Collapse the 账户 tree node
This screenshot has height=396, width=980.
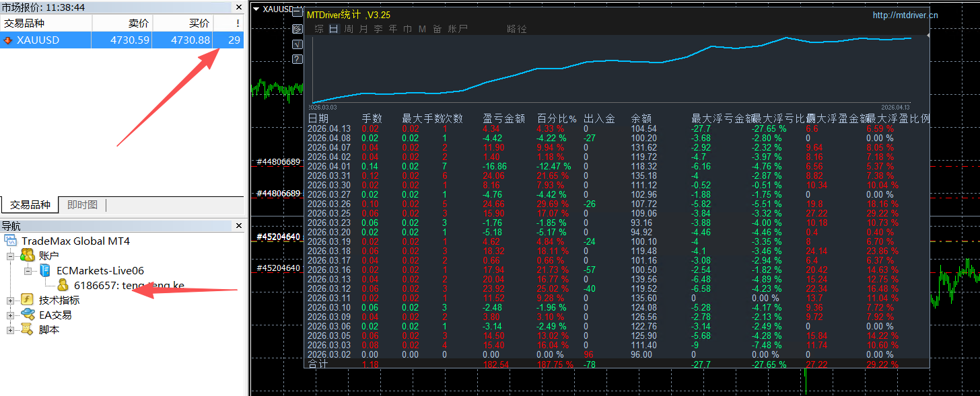click(x=10, y=256)
